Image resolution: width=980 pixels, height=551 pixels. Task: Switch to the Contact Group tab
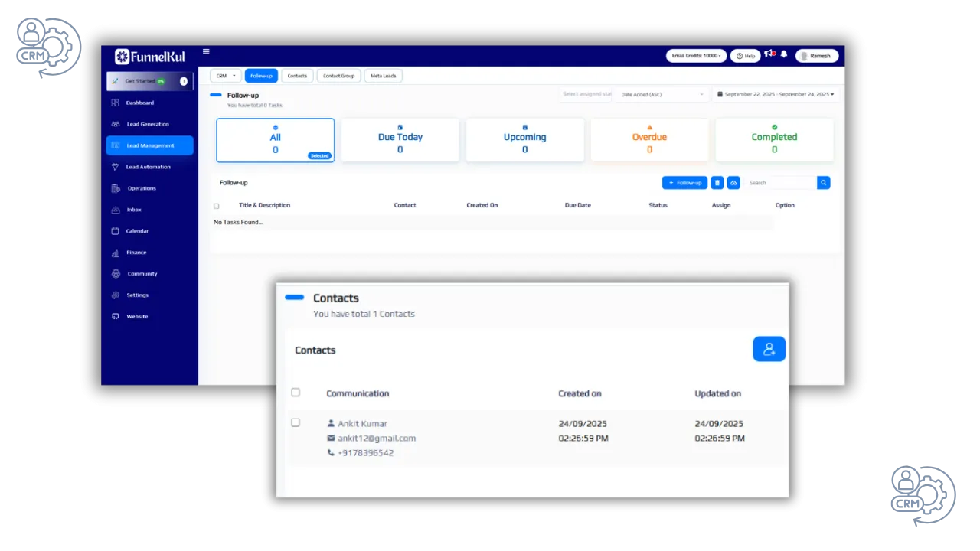338,76
